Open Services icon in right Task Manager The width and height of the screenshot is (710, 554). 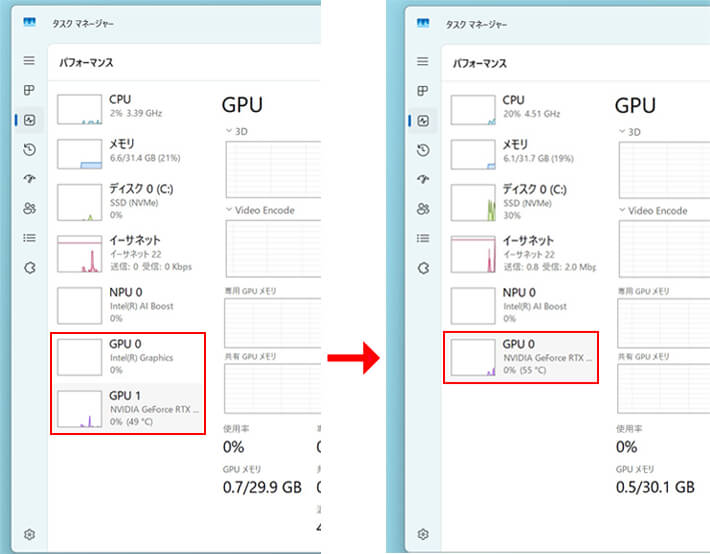click(x=423, y=269)
